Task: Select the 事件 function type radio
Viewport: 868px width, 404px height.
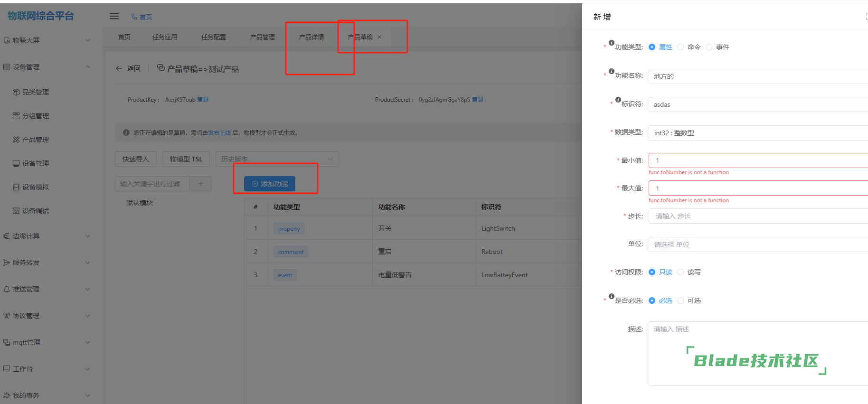Action: click(x=709, y=47)
